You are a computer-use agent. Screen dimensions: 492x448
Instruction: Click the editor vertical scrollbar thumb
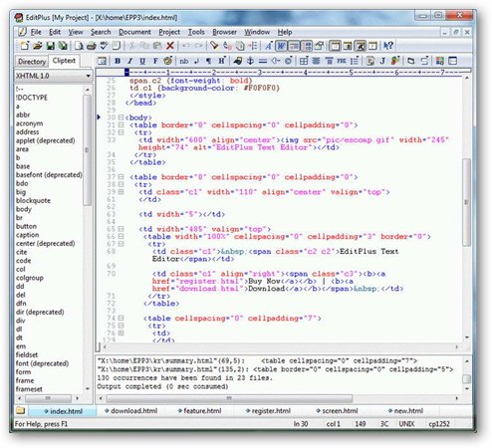(467, 202)
